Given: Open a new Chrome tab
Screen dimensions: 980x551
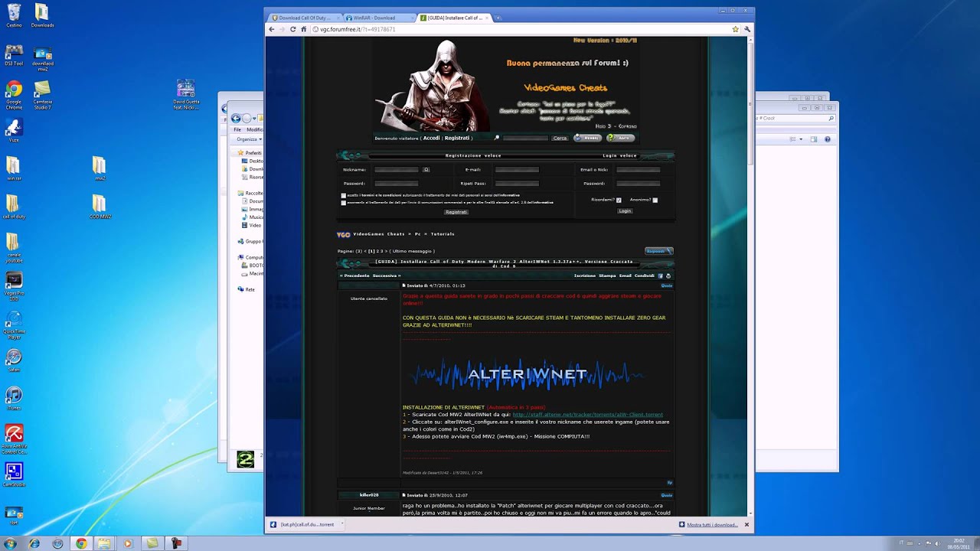Looking at the screenshot, I should [x=498, y=18].
